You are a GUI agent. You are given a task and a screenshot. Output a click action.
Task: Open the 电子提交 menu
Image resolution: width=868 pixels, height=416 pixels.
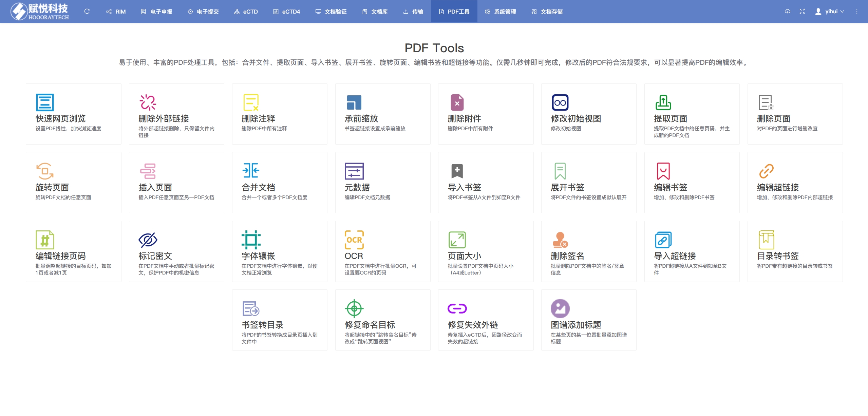(203, 12)
